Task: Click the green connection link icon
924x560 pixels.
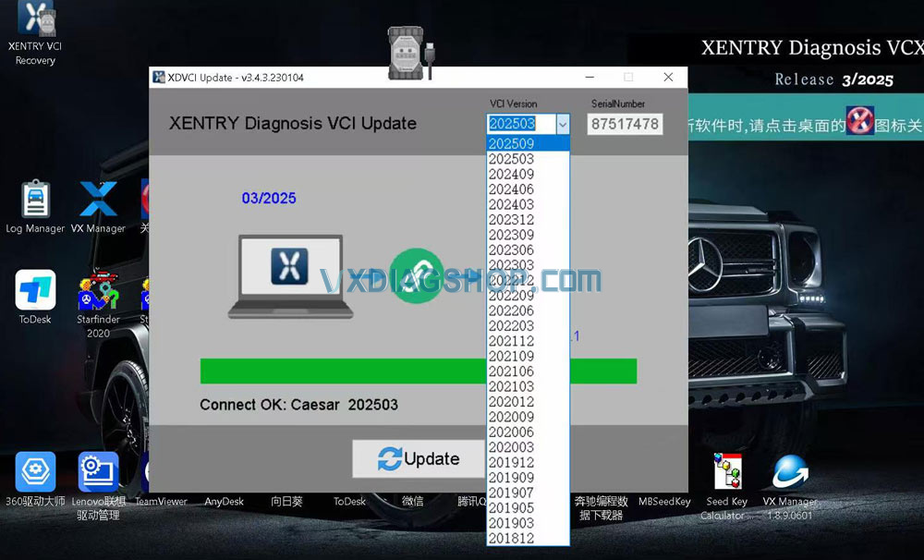Action: (x=417, y=275)
